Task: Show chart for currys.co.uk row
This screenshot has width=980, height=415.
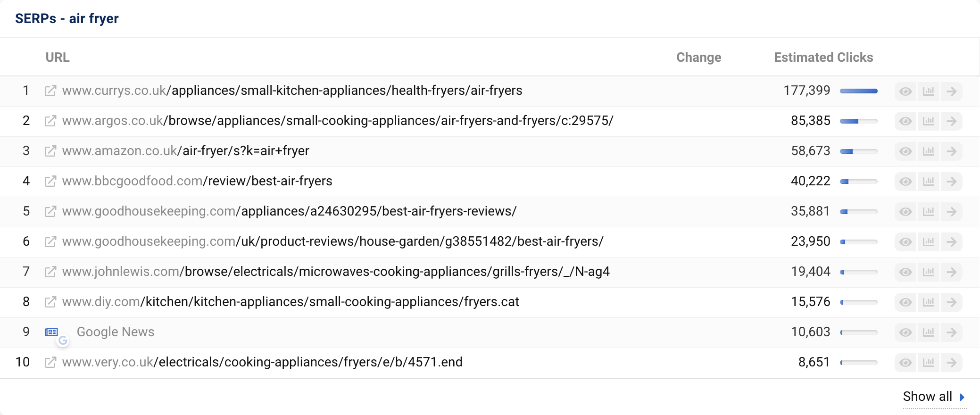Action: 929,91
